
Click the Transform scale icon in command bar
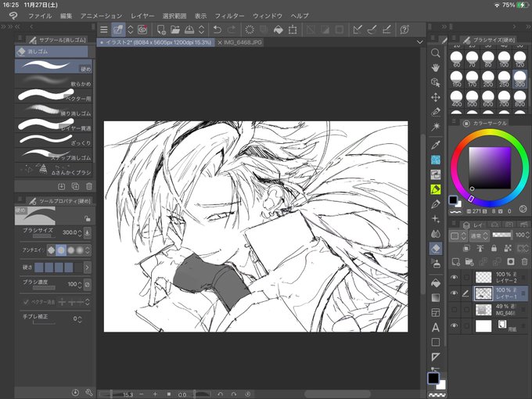tap(292, 30)
